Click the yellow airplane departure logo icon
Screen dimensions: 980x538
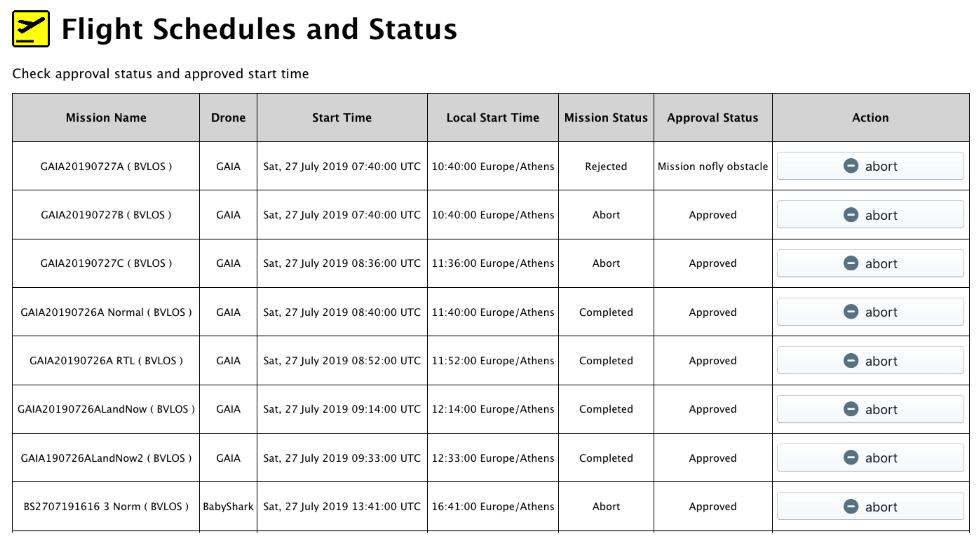(x=31, y=29)
